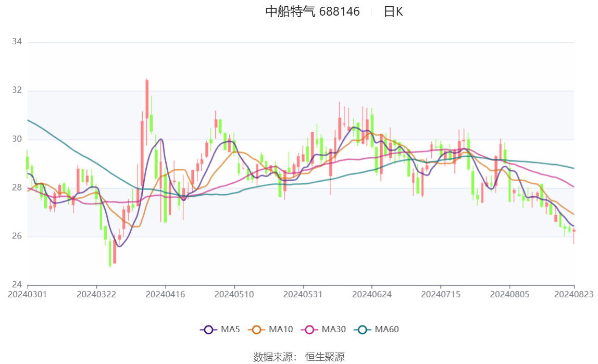Select the 20240624 x-axis date label
Viewport: 598px width, 364px height.
372,294
